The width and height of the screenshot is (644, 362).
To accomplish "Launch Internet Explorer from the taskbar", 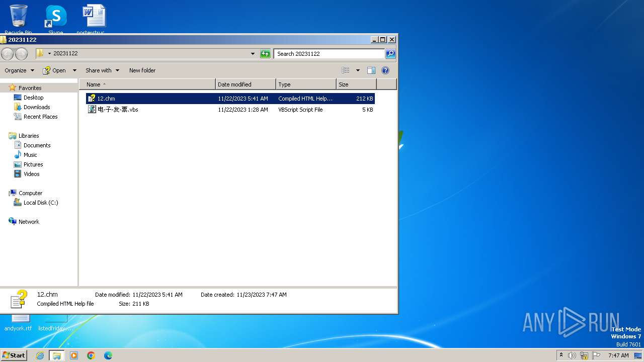I will (x=40, y=355).
